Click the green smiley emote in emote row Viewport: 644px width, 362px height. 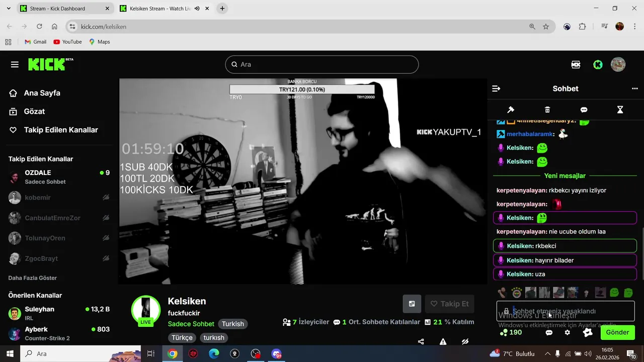[x=614, y=292]
